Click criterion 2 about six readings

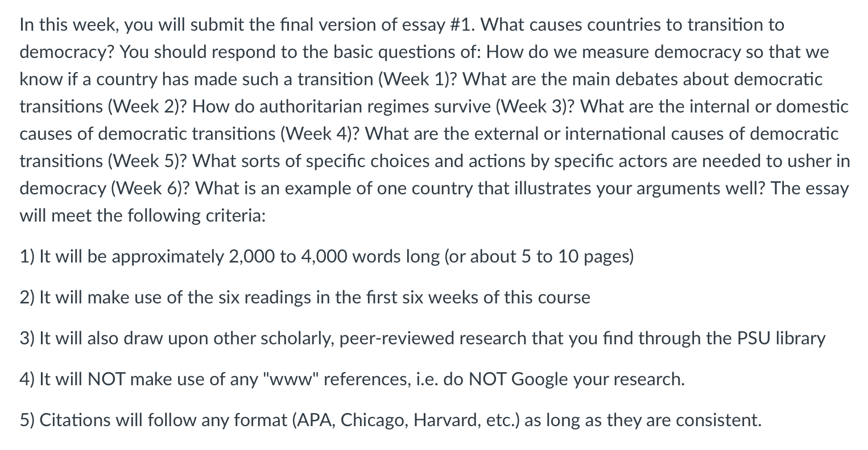pos(305,297)
